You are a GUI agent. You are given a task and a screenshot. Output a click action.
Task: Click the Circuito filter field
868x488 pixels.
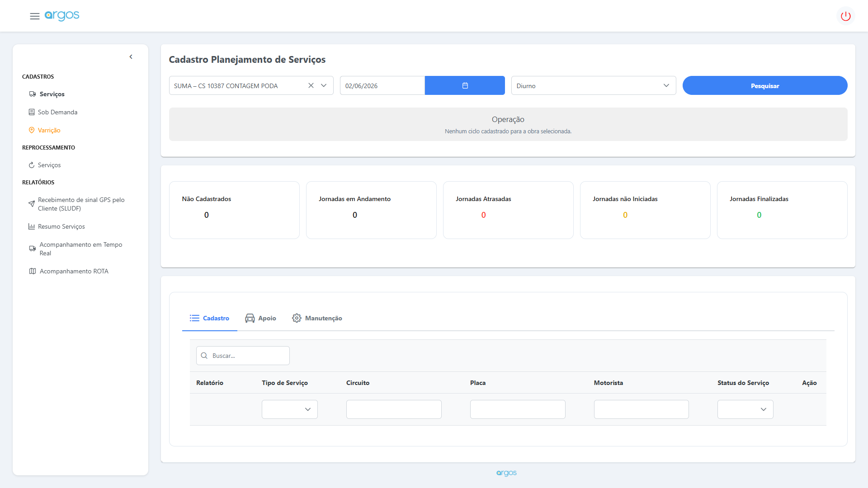coord(394,409)
